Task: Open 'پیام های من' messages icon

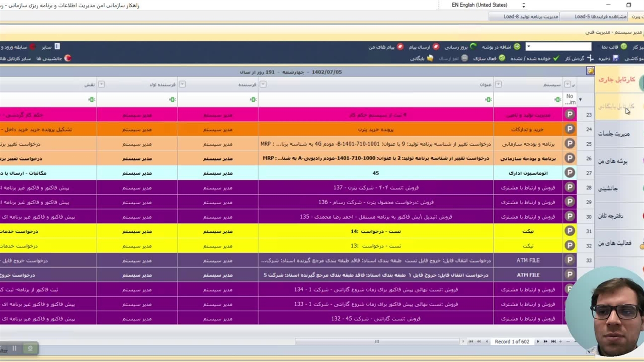Action: [x=400, y=47]
